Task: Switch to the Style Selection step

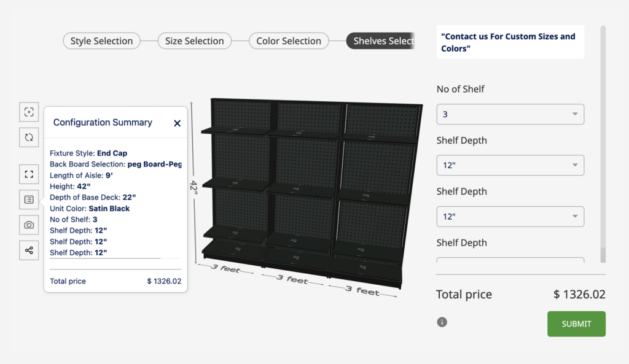Action: [101, 41]
